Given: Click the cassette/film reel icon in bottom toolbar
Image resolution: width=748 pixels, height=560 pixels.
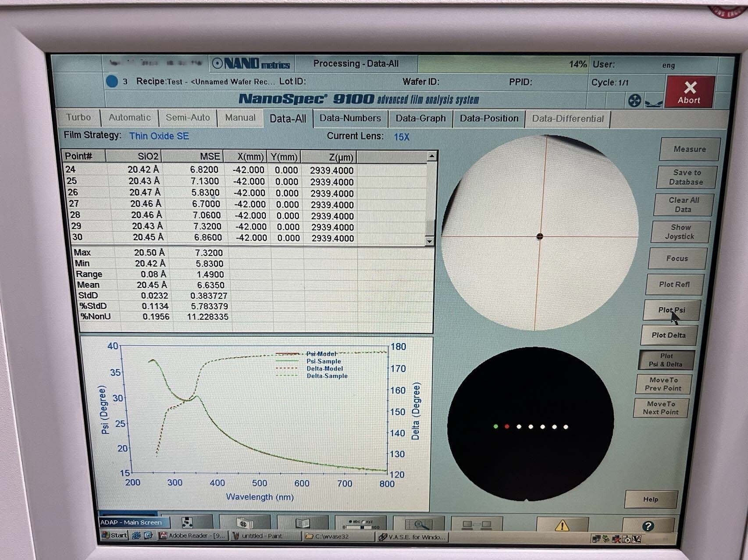Looking at the screenshot, I should pyautogui.click(x=245, y=523).
